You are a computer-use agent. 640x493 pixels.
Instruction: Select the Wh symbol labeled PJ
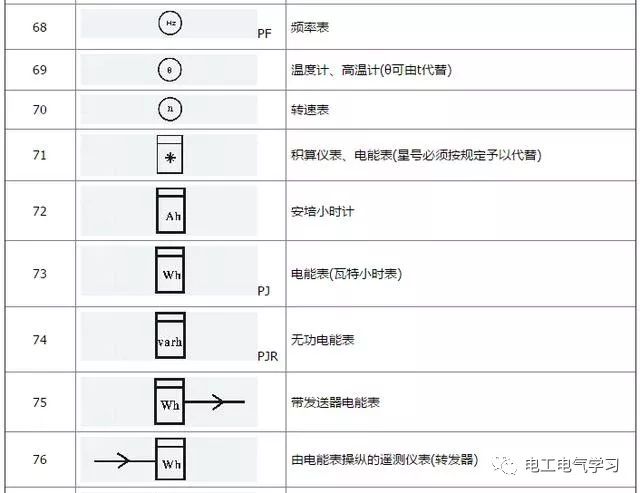point(170,271)
